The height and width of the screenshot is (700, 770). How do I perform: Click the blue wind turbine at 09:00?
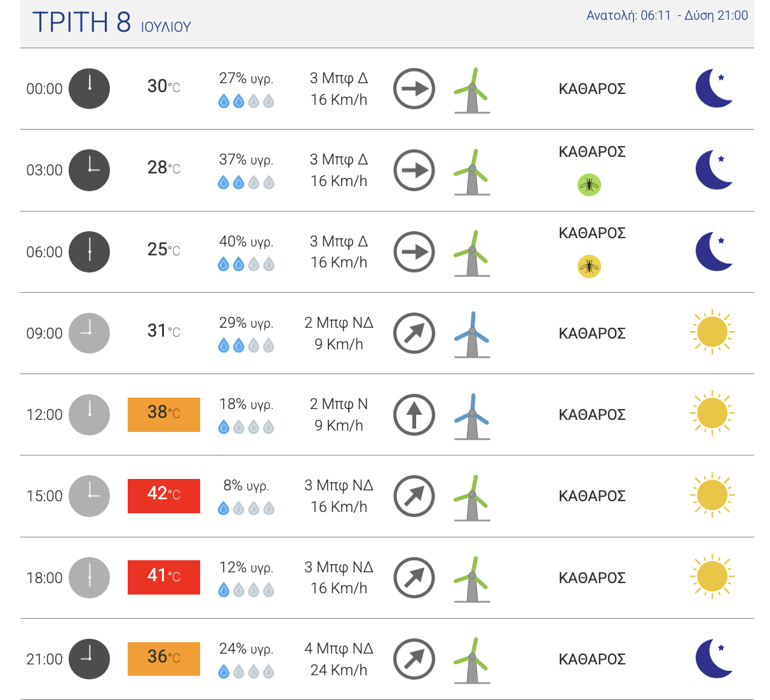tap(472, 335)
